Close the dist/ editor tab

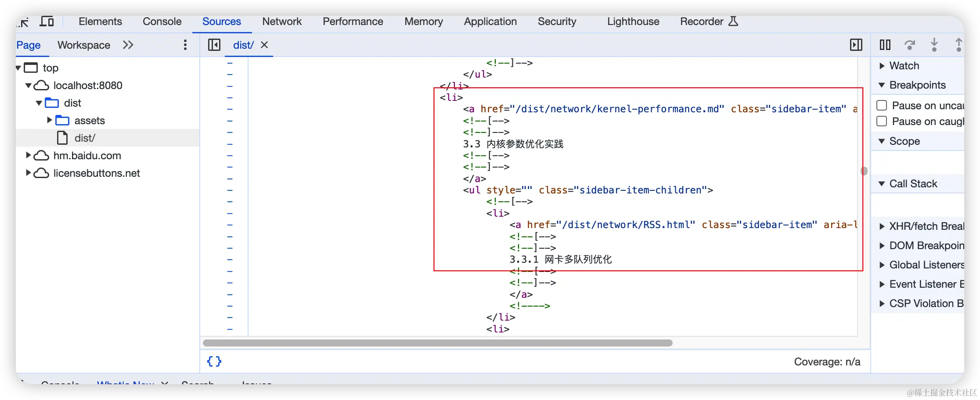click(x=264, y=45)
